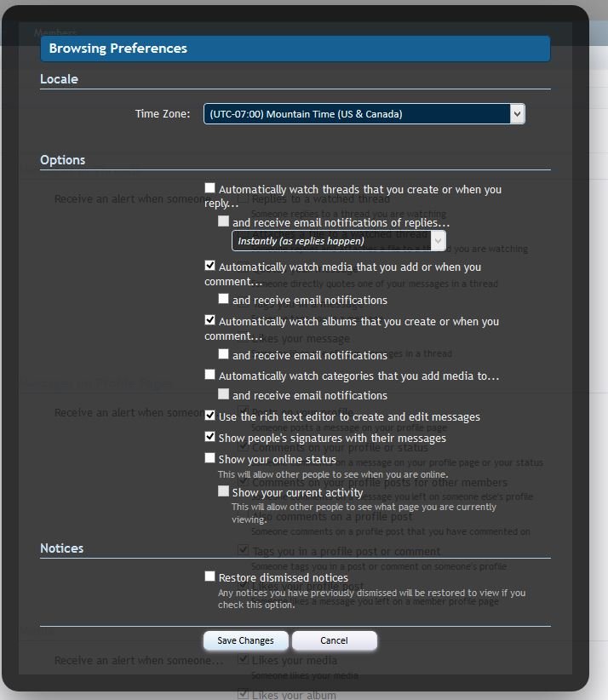Tick email notifications under watch media
The image size is (608, 700).
pyautogui.click(x=224, y=299)
